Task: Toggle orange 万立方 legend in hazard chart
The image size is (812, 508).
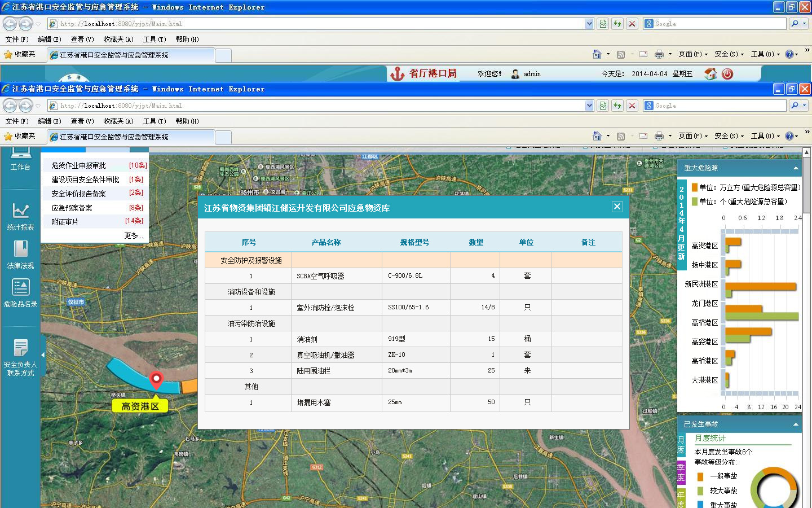Action: 695,187
